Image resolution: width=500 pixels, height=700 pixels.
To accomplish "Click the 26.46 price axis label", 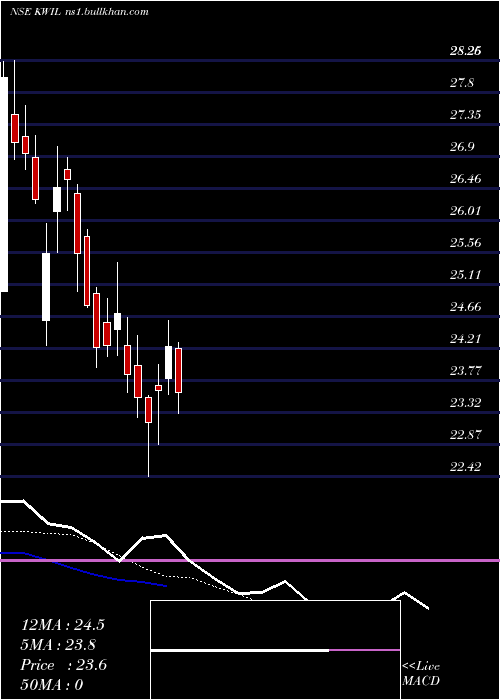I will [465, 179].
